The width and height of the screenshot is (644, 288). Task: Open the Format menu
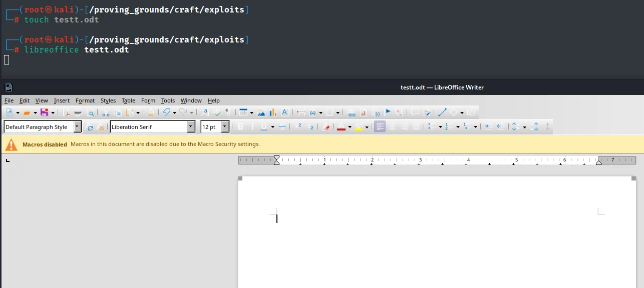[x=85, y=100]
